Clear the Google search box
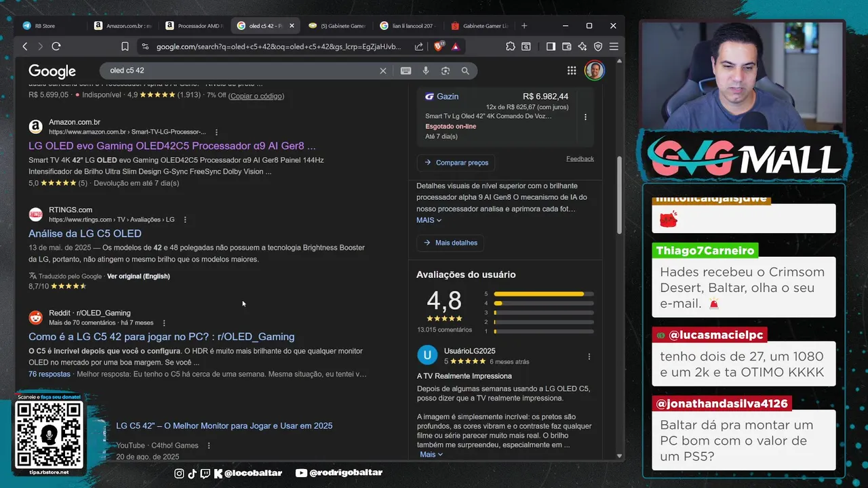868x488 pixels. pyautogui.click(x=382, y=70)
